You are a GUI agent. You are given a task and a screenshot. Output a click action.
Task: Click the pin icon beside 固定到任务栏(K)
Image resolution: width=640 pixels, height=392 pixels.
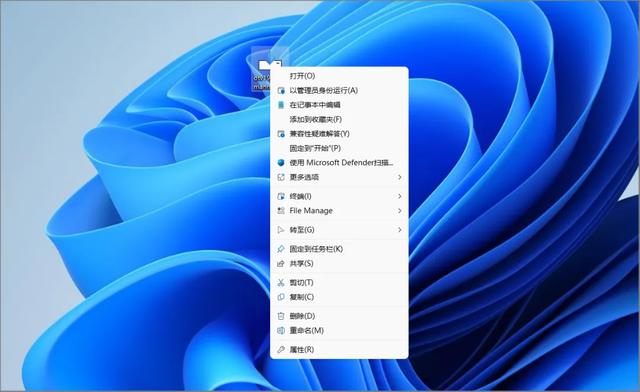(x=281, y=249)
